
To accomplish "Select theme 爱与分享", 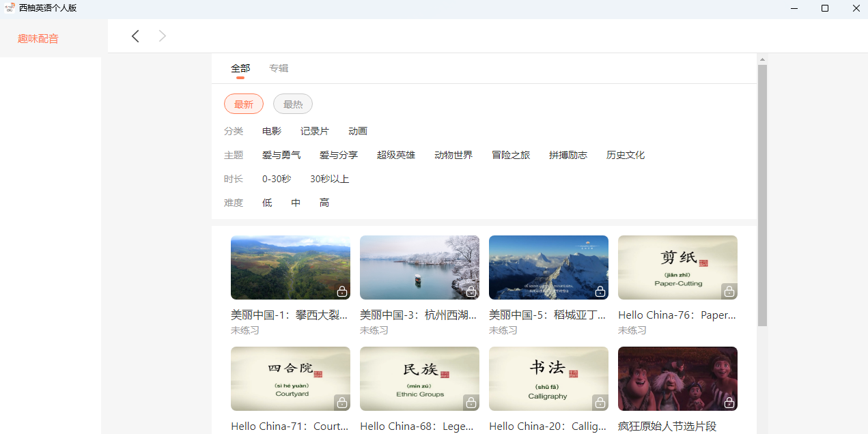I will pyautogui.click(x=339, y=155).
